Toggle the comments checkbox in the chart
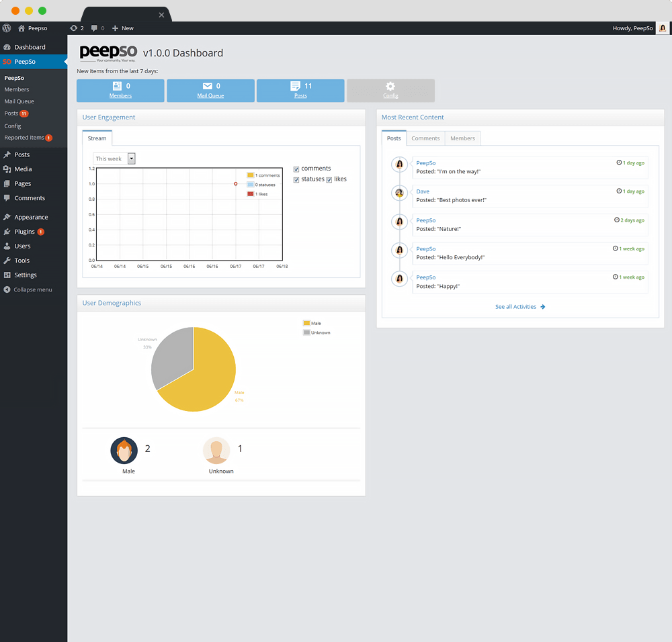 click(296, 169)
